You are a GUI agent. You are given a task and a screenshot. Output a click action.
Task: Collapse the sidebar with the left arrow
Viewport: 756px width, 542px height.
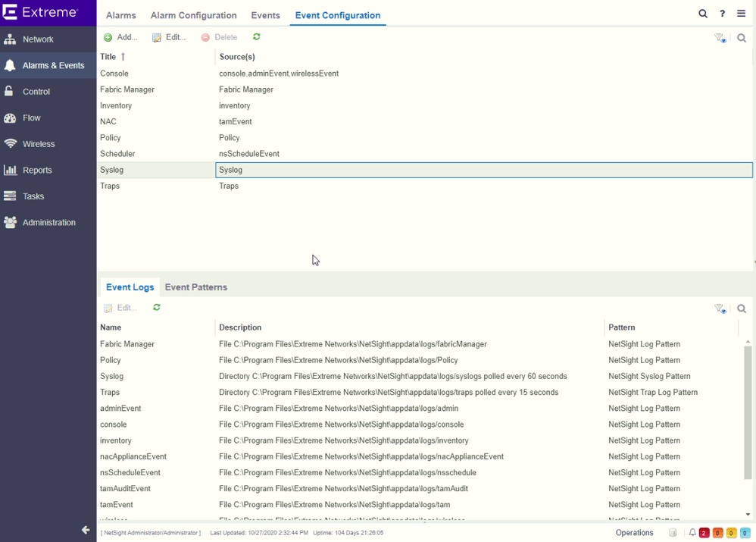[86, 530]
